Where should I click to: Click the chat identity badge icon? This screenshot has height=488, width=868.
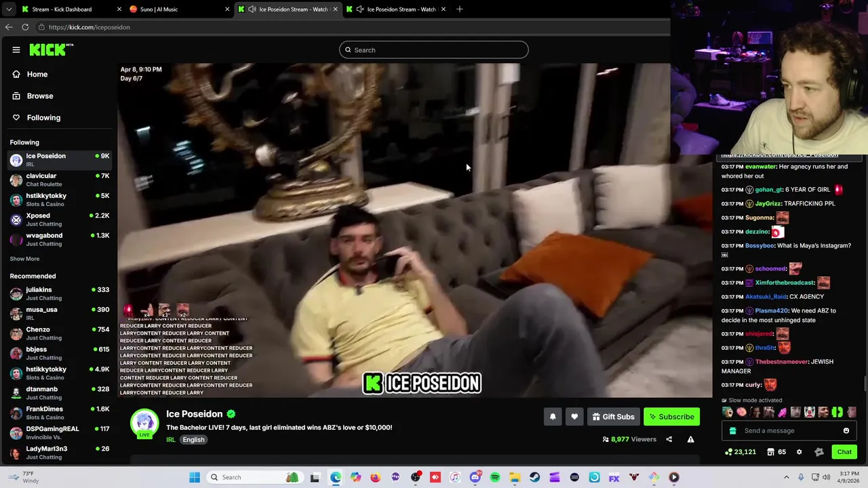click(x=818, y=452)
